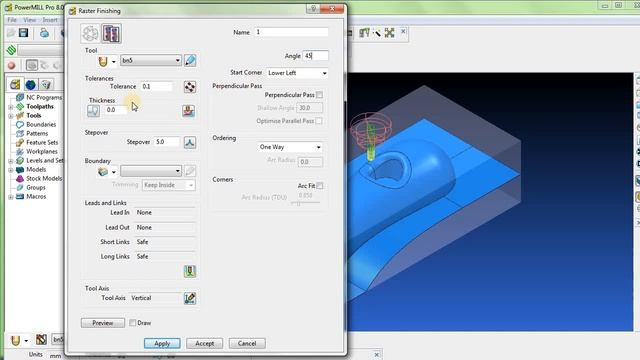Enable the Arc Fit checkbox

point(320,186)
